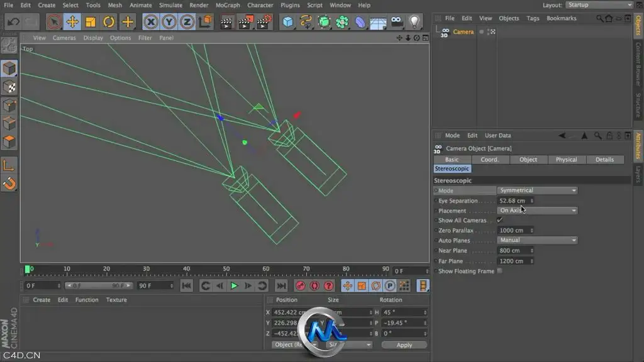Toggle Autokeying button
Screen dimensions: 644x362
point(314,286)
